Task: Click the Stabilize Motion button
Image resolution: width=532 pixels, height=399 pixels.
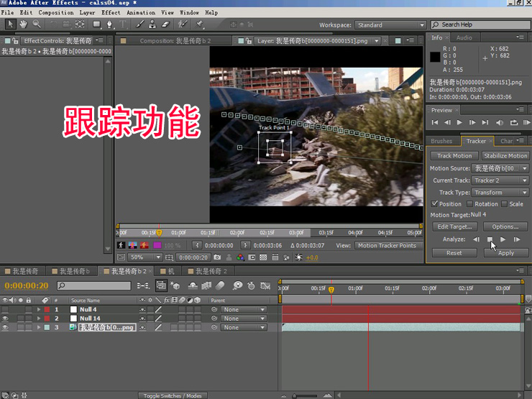Action: tap(505, 155)
